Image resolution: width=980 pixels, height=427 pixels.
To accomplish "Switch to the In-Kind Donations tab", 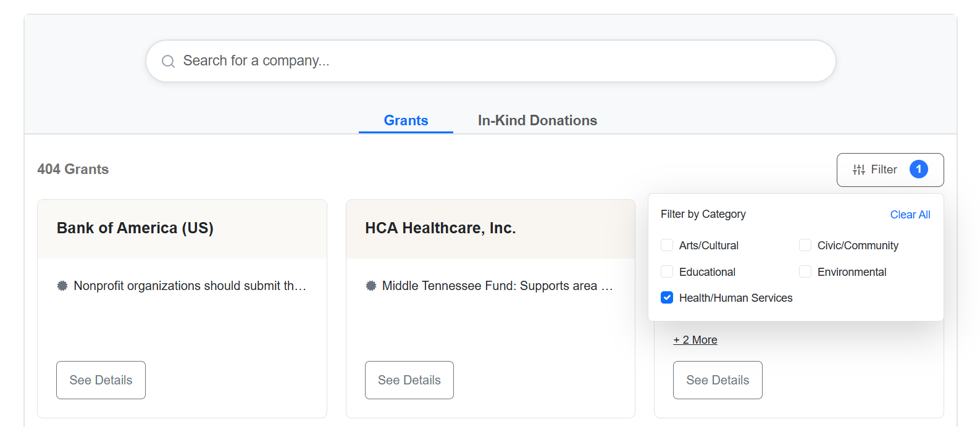I will pyautogui.click(x=537, y=120).
